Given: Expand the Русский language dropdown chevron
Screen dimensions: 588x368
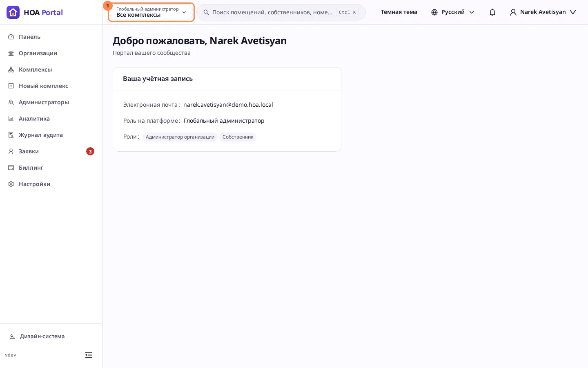Looking at the screenshot, I should pos(472,12).
